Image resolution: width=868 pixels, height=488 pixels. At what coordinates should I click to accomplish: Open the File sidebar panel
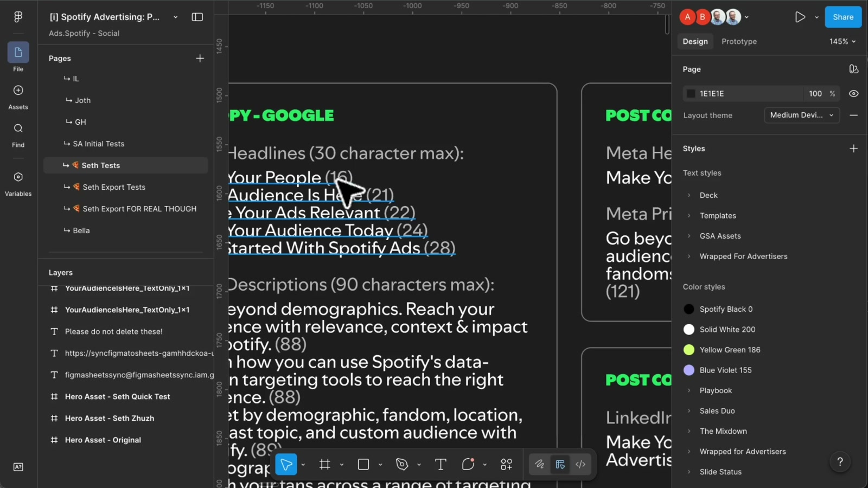pyautogui.click(x=18, y=57)
